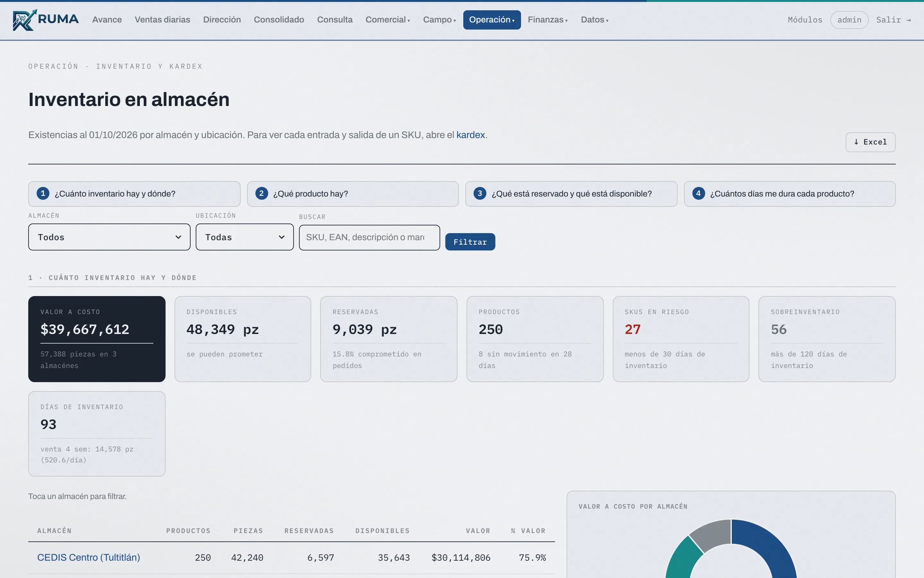Screen dimensions: 924x578
Task: Focus the Buscar SKU search field
Action: (x=369, y=237)
